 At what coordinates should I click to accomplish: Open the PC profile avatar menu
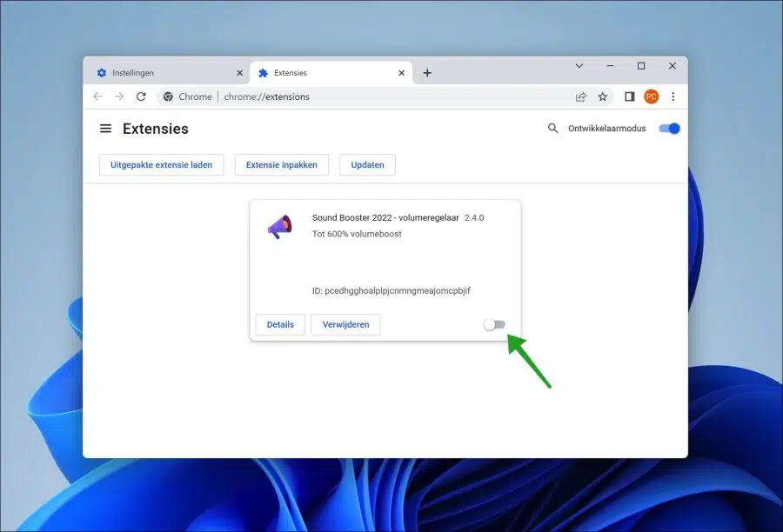point(651,96)
